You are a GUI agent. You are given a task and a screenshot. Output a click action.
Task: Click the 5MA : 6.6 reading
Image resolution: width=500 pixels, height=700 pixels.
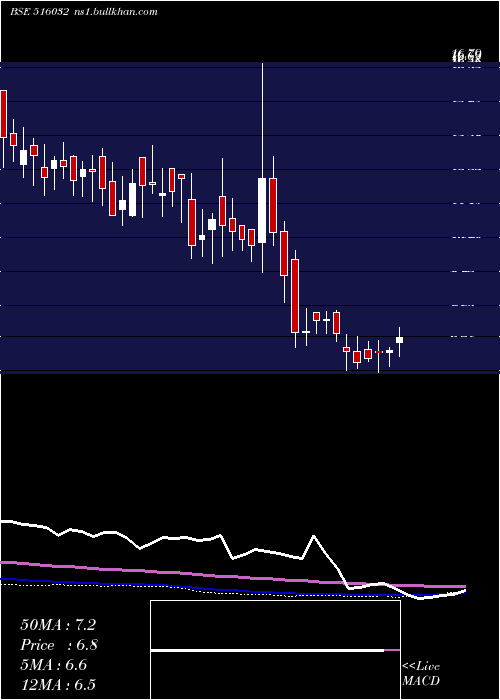pyautogui.click(x=54, y=665)
